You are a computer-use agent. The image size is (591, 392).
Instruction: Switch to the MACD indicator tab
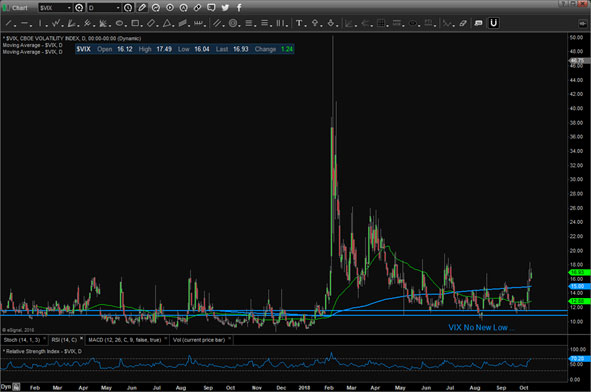(x=124, y=340)
